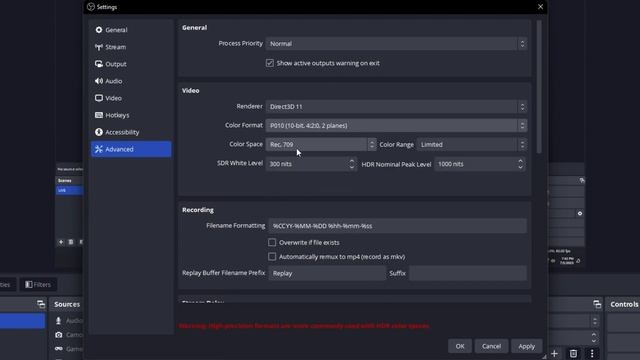The width and height of the screenshot is (640, 360).
Task: Open the Hotkeys settings category
Action: (x=131, y=116)
